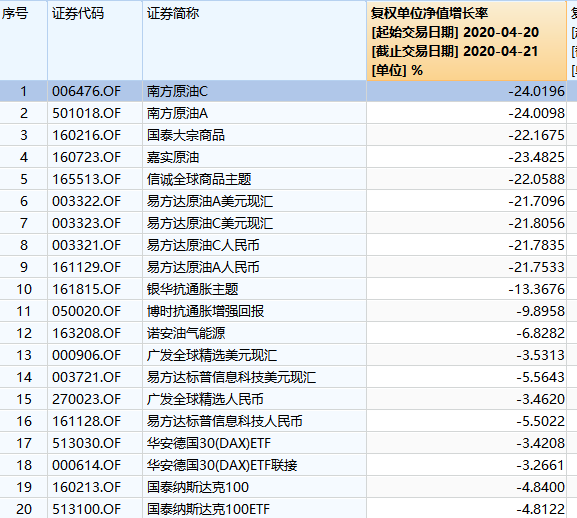The image size is (577, 518).
Task: Click fund code 003321.OF
Action: [86, 245]
